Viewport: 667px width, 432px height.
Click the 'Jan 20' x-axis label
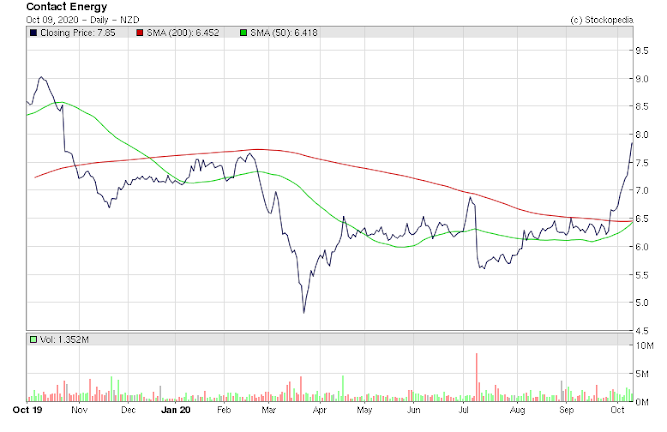(176, 410)
